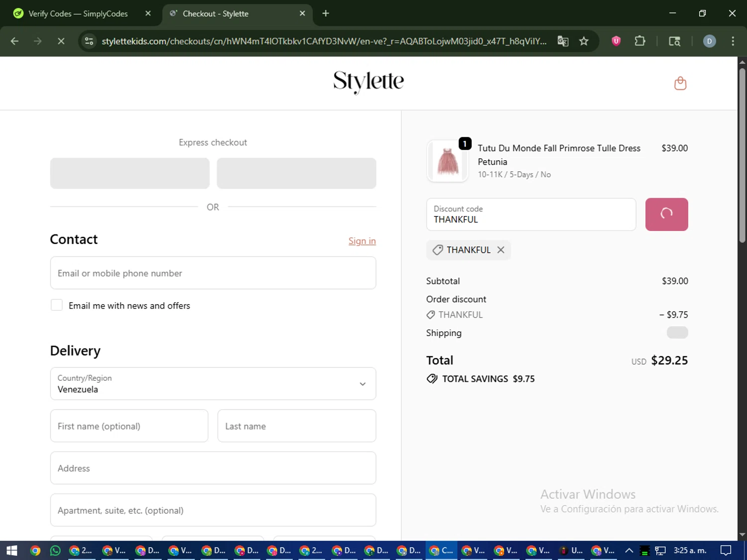This screenshot has height=560, width=747.
Task: Open the tab search side panel icon
Action: click(x=674, y=41)
